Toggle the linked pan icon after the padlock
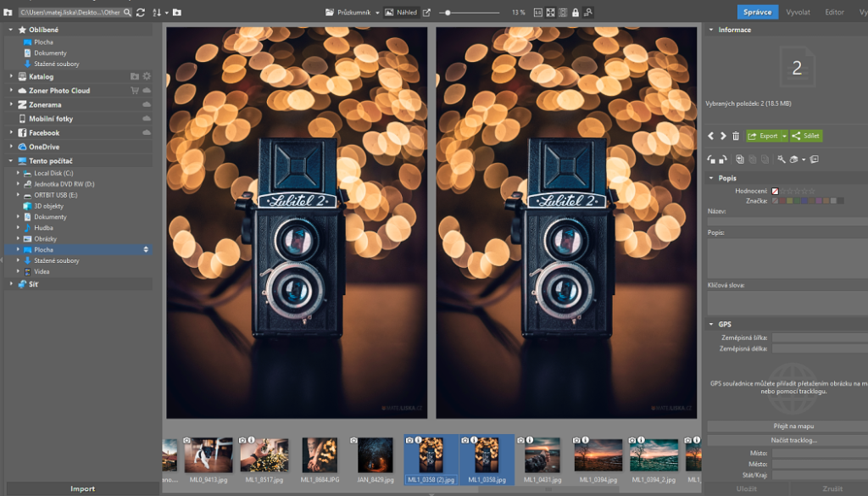The image size is (868, 496). point(588,12)
